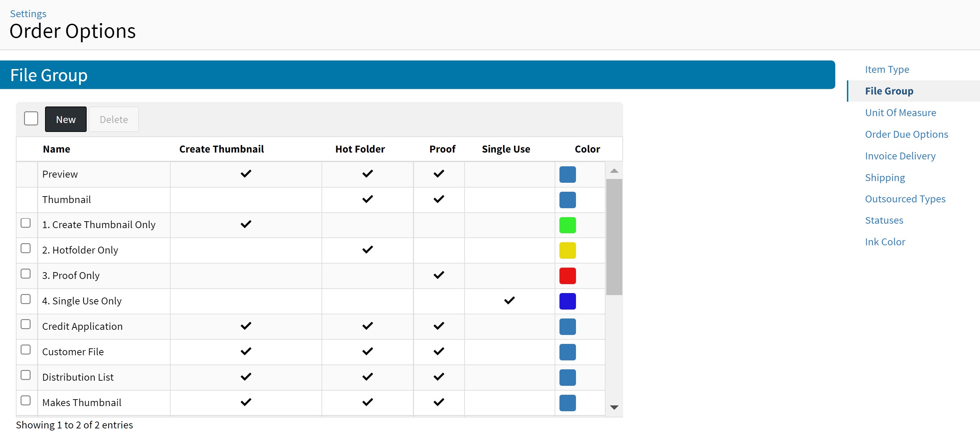The height and width of the screenshot is (437, 980).
Task: Toggle the select-all checkbox beside New
Action: [31, 119]
